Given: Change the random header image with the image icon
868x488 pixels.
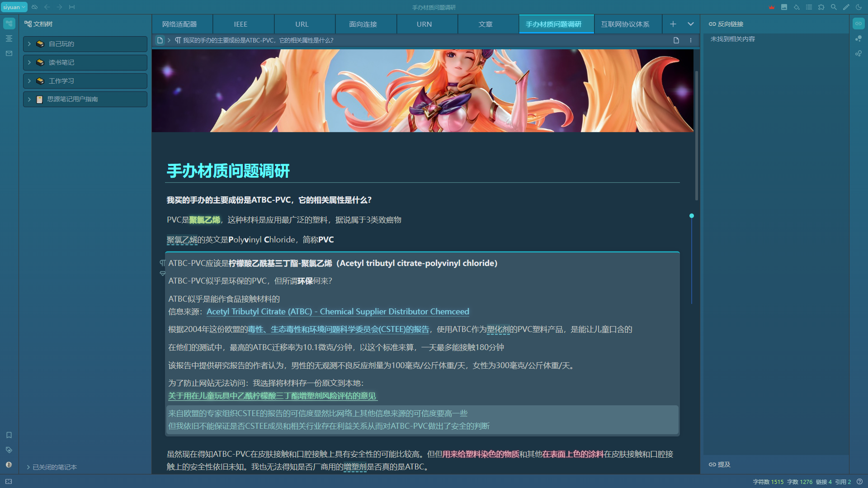Looking at the screenshot, I should 784,7.
